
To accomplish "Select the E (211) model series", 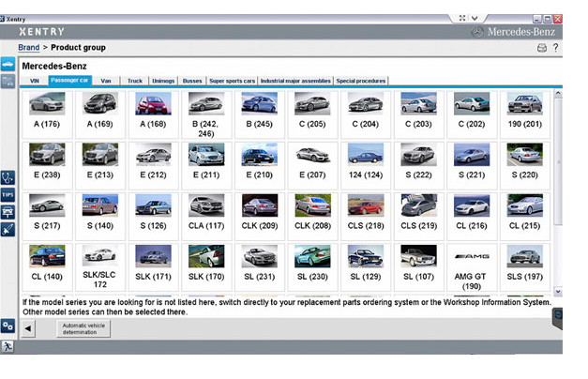I will 206,165.
